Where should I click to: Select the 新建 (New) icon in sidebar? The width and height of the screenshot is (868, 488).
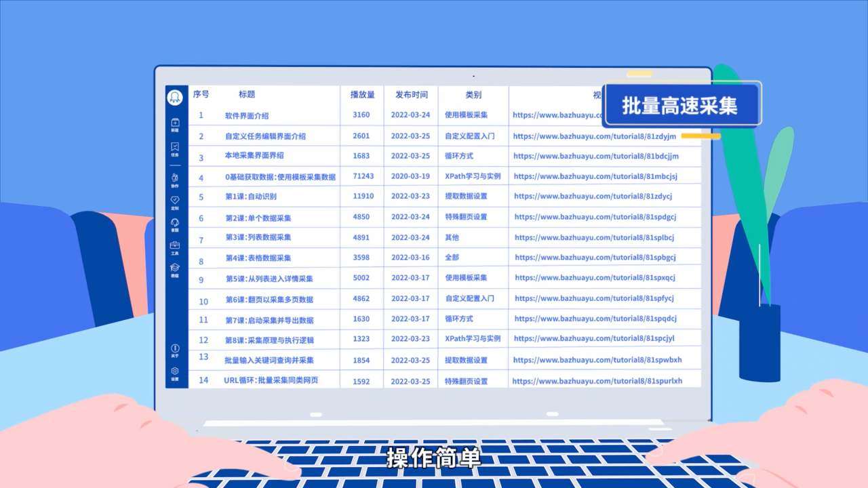pos(175,123)
